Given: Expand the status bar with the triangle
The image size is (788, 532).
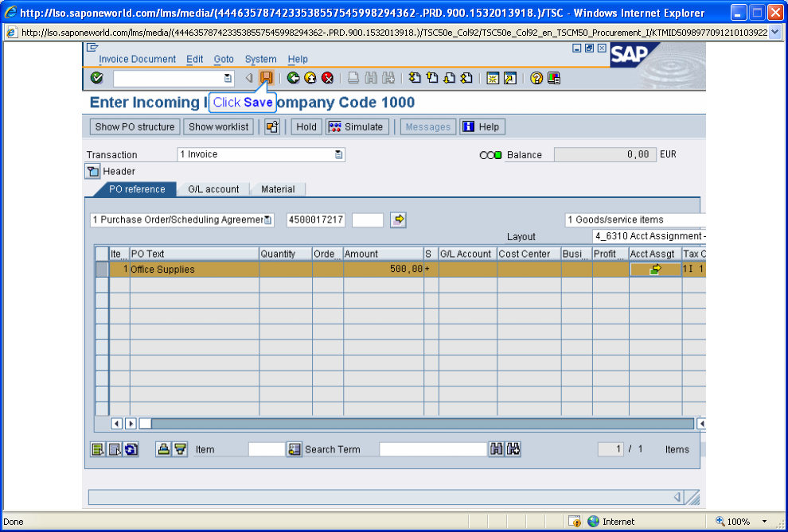Looking at the screenshot, I should click(677, 497).
